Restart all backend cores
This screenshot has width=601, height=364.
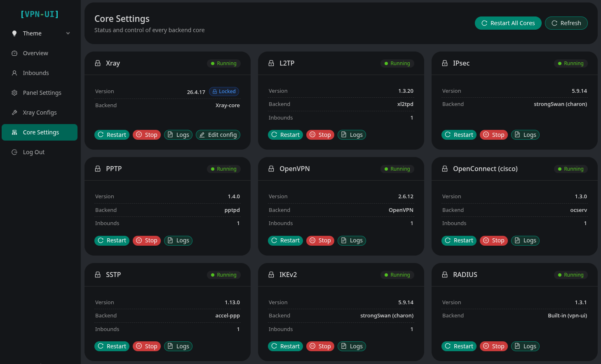click(508, 23)
